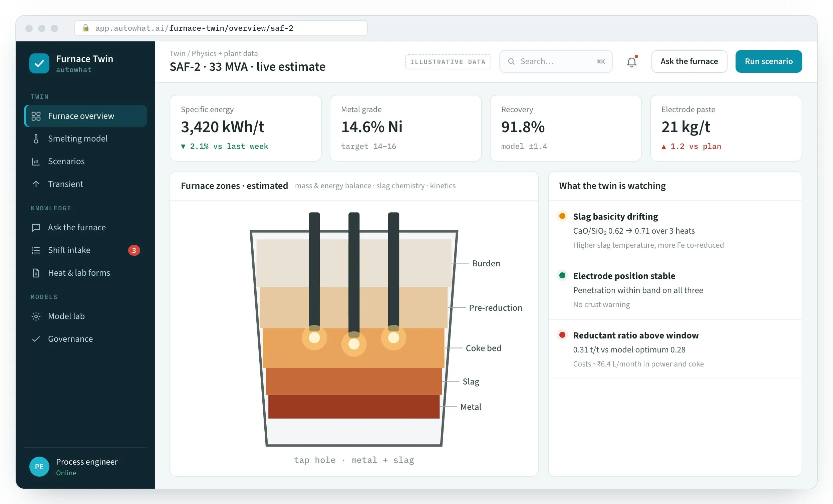
Task: Click the PE user avatar
Action: click(x=39, y=467)
